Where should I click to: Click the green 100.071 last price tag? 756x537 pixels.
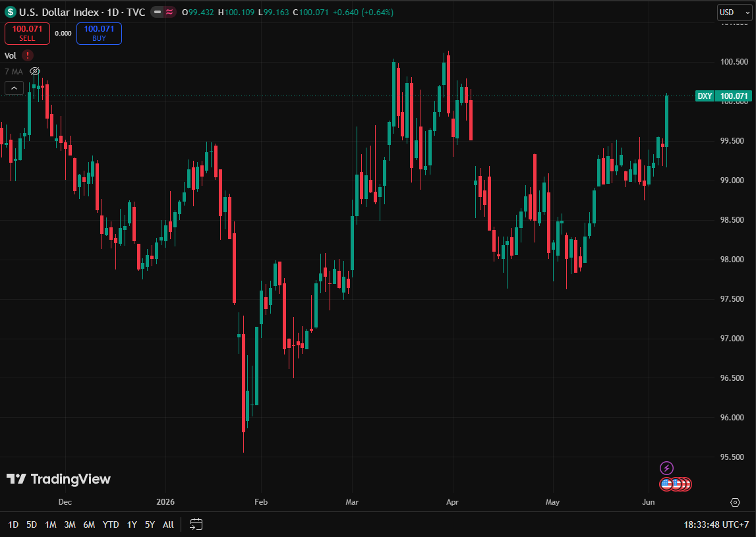pos(734,96)
